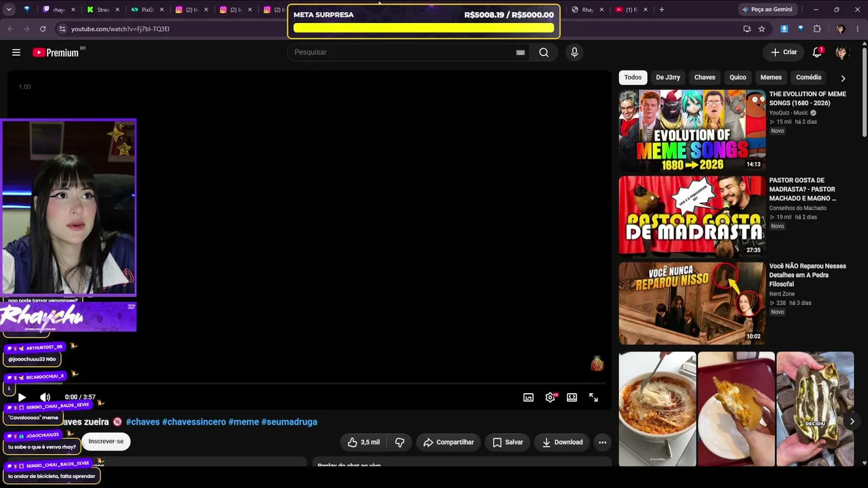Open the browser extensions puzzle icon
Screen dimensions: 868x488
pyautogui.click(x=817, y=29)
